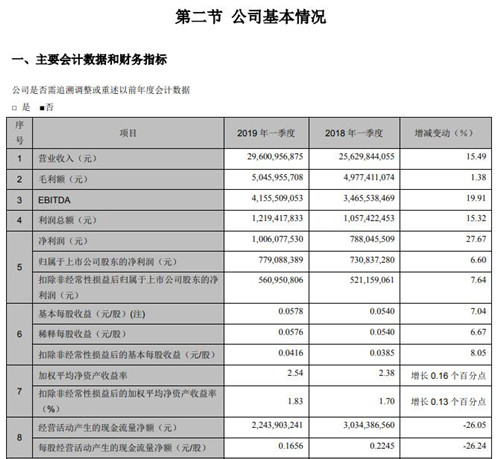Click the 加权平均净资产收益率 row label
Viewport: 500px width, 459px height.
click(83, 376)
